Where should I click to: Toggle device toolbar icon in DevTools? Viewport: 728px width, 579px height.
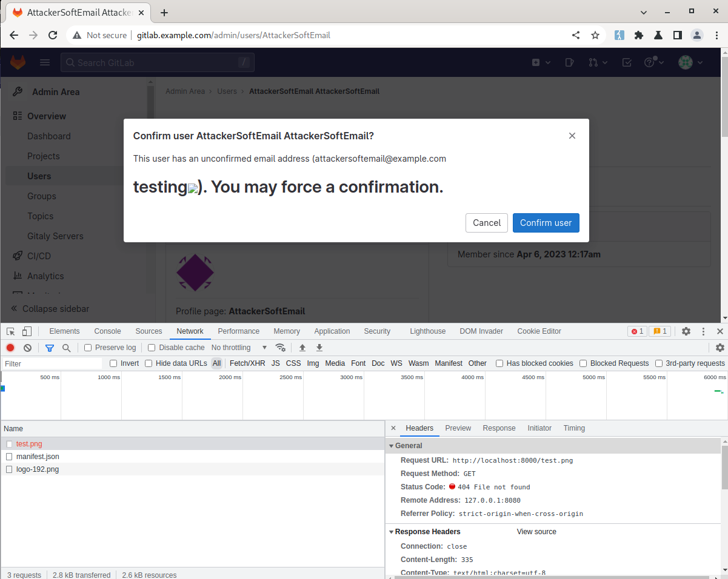click(27, 331)
